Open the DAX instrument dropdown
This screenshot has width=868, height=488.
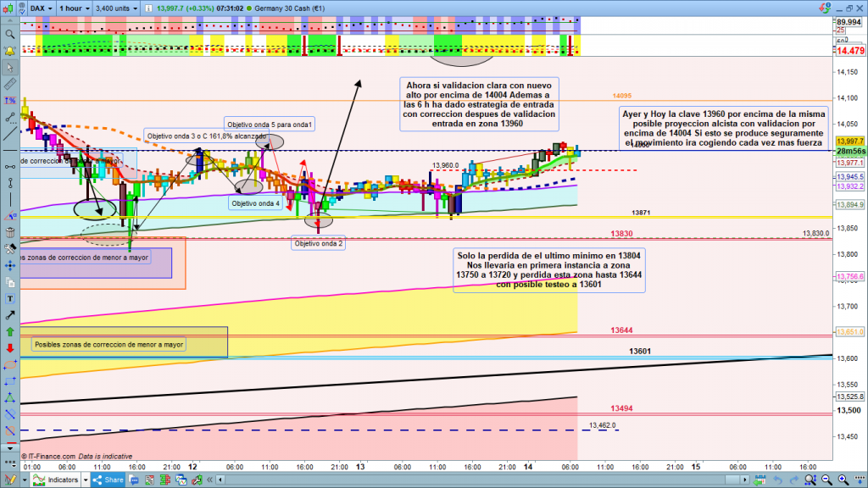[39, 8]
